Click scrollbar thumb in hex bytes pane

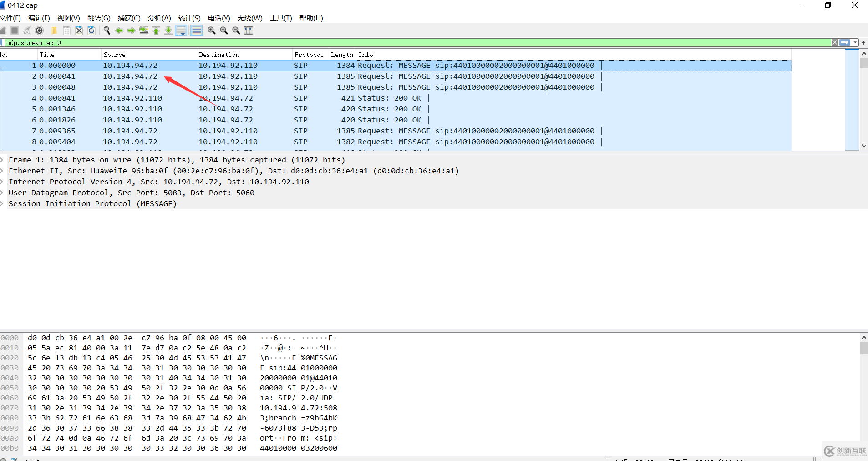pyautogui.click(x=863, y=348)
